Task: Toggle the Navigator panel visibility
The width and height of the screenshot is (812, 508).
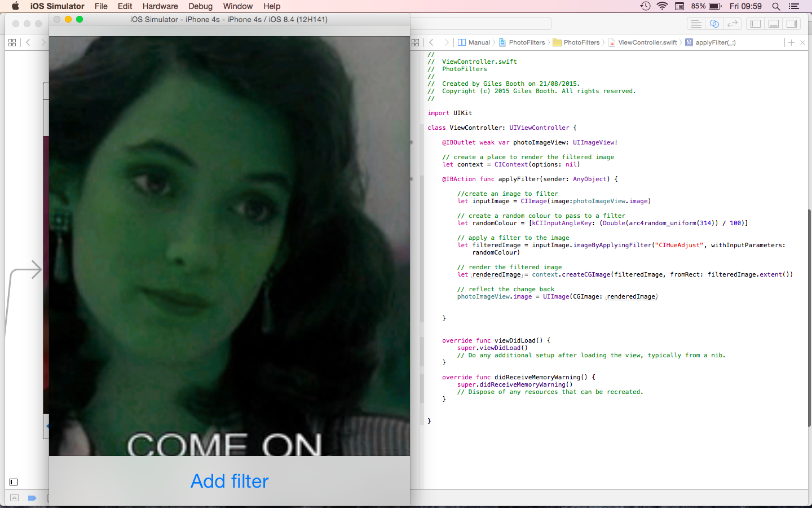Action: click(x=756, y=24)
